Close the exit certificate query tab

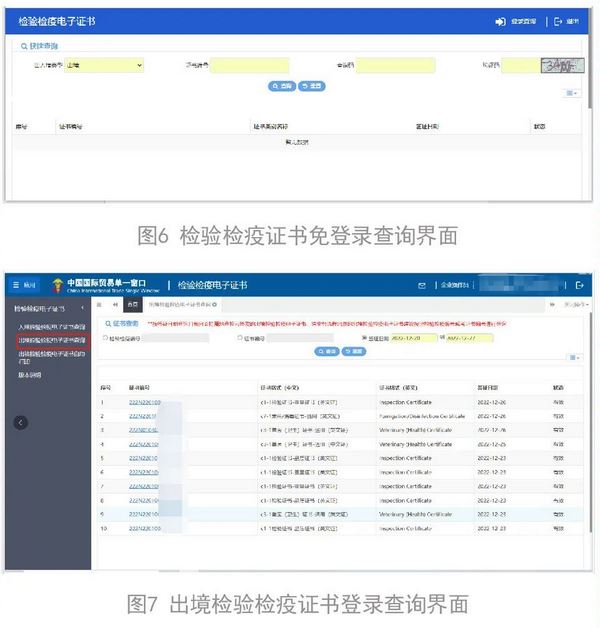click(x=215, y=305)
